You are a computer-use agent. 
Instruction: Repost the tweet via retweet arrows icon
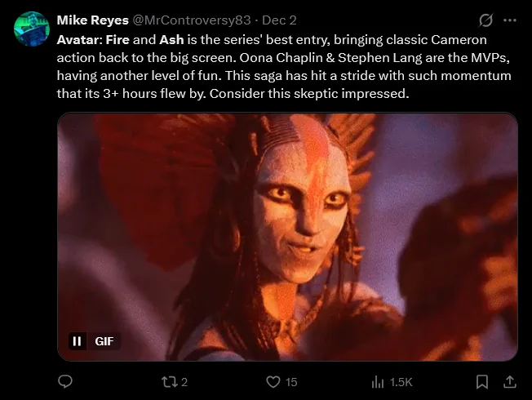[x=169, y=382]
